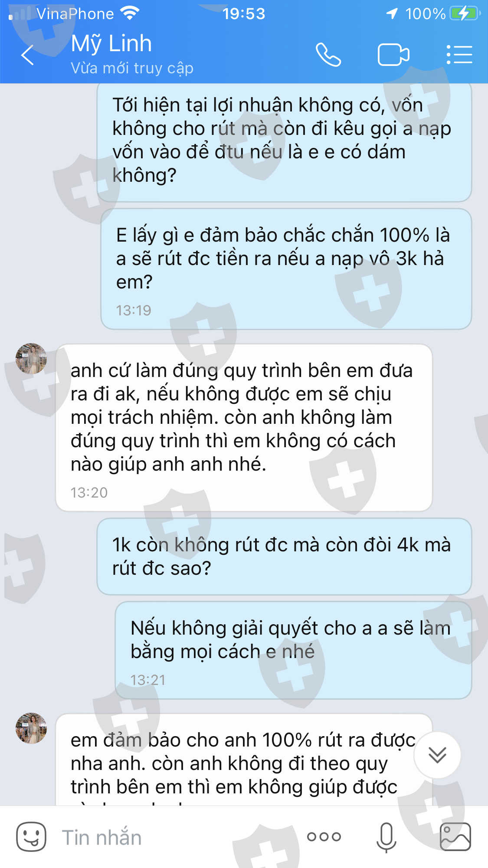This screenshot has height=868, width=488.
Task: Tap the back arrow to leave chat
Action: (27, 55)
